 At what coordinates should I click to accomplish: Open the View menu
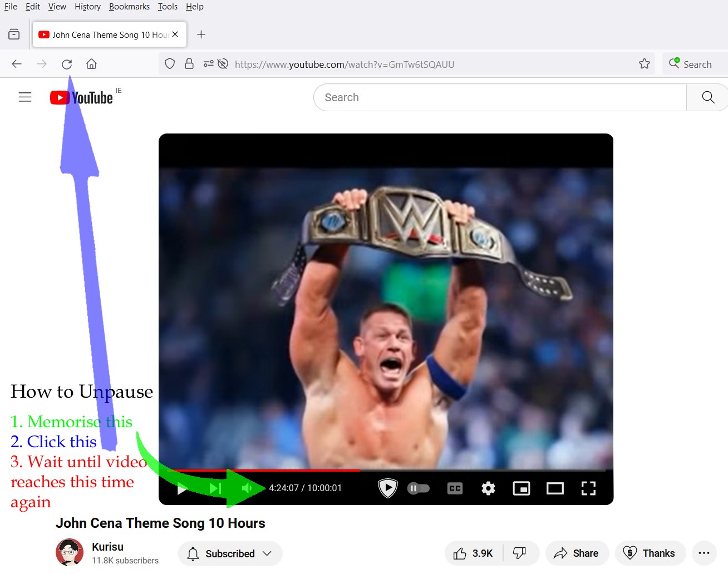57,7
